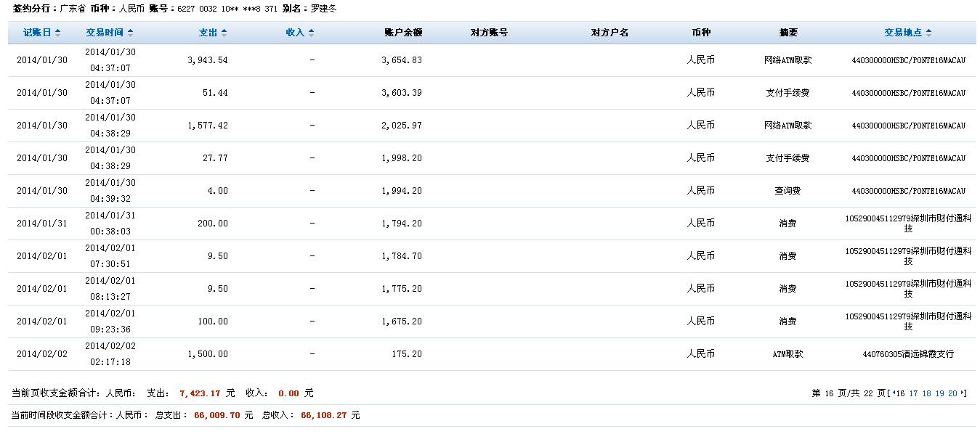980x434 pixels.
Task: Sort by 支出 column header
Action: [x=208, y=33]
